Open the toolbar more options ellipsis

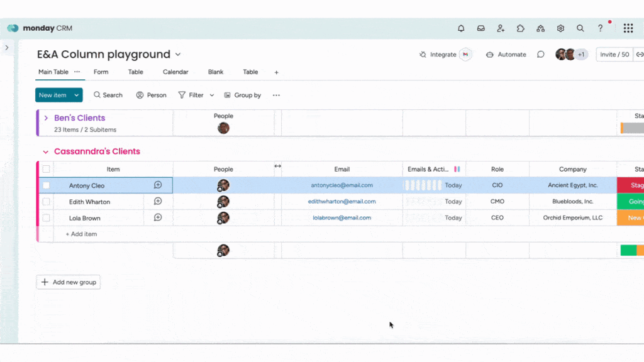(x=276, y=96)
